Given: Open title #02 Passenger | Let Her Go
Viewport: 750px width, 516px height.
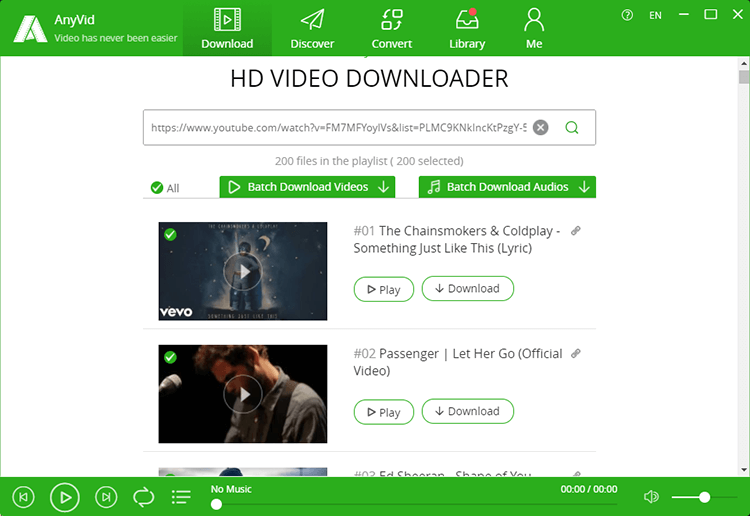Looking at the screenshot, I should 458,362.
